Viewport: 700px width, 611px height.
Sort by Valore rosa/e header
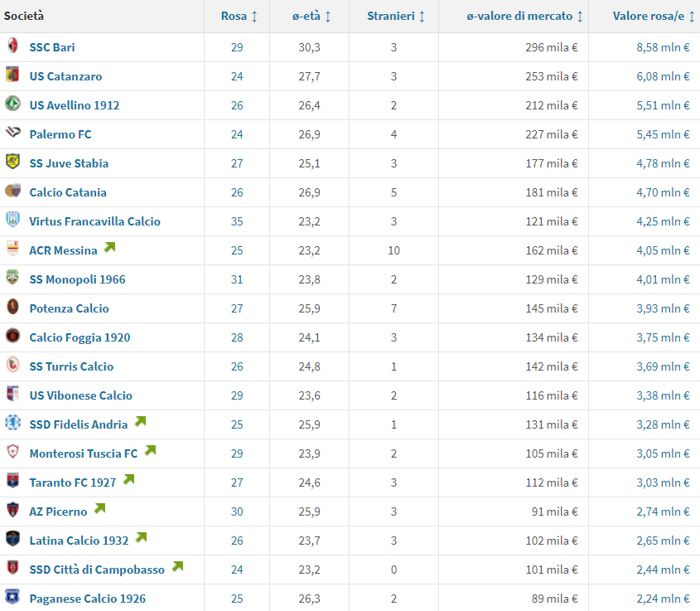pos(654,16)
